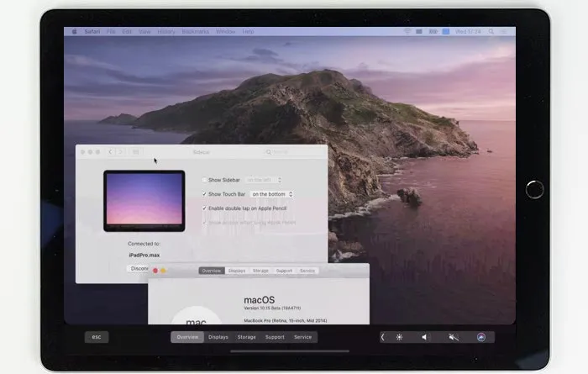Viewport: 588px width, 374px height.
Task: Open the Apple menu
Action: pos(74,31)
